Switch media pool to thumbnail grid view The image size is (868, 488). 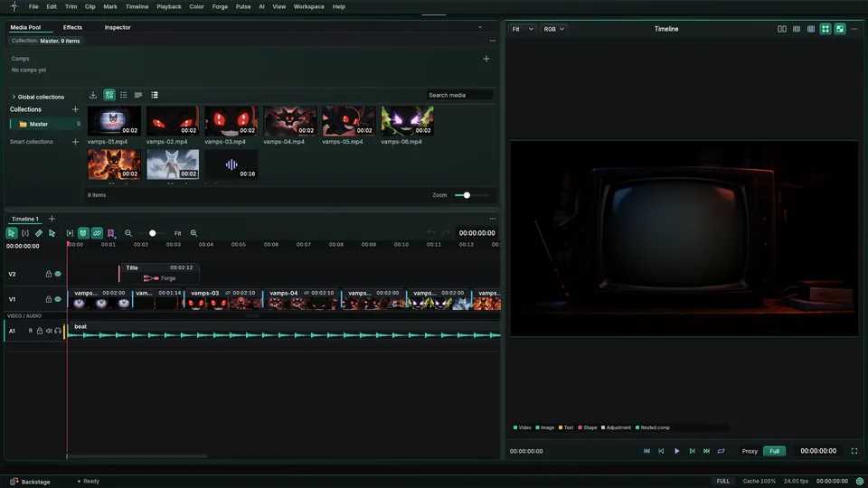[x=109, y=95]
